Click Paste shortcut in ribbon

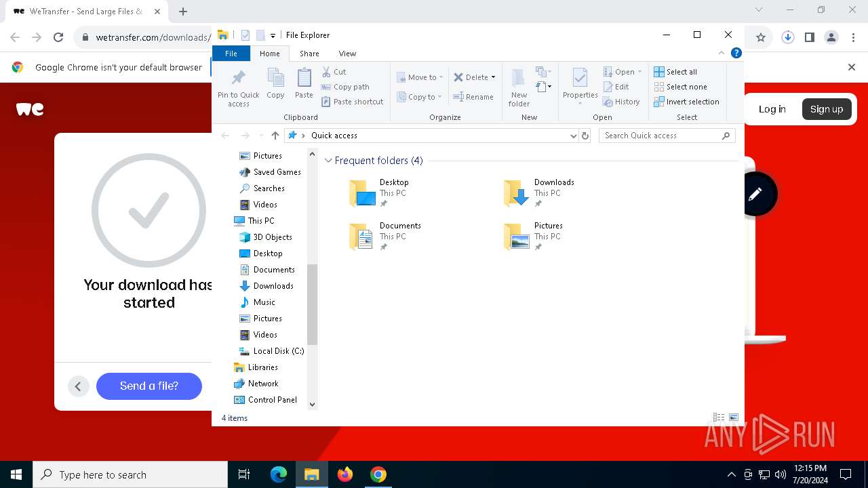(x=352, y=102)
